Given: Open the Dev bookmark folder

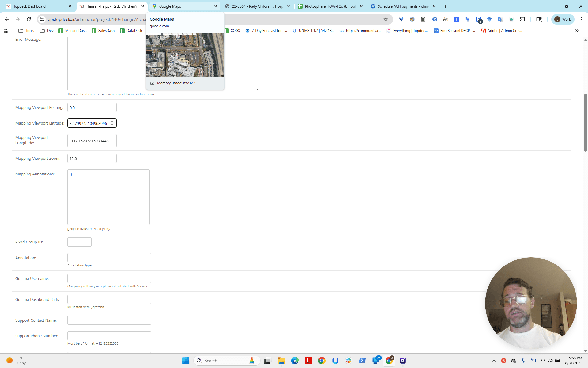Looking at the screenshot, I should [47, 31].
